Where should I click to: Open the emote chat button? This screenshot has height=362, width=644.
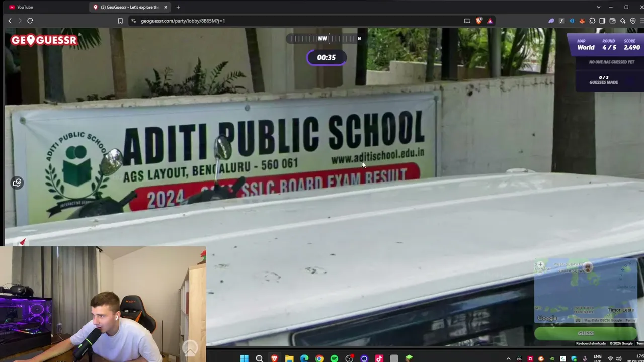pos(17,183)
